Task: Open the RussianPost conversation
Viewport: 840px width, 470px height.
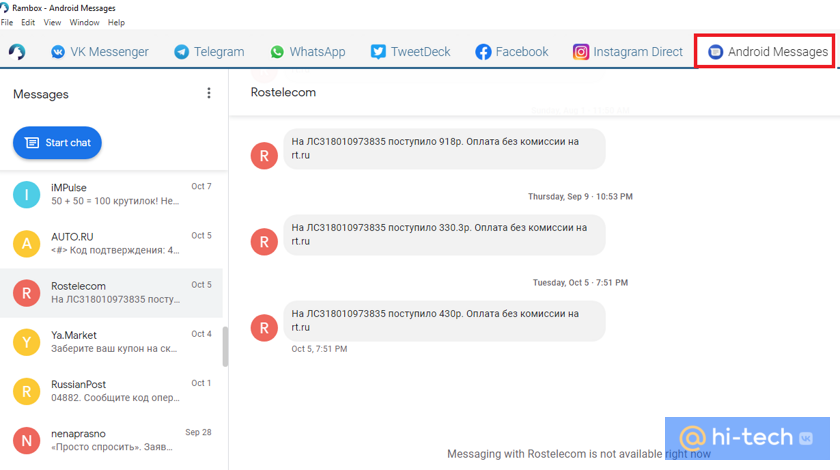Action: 111,391
